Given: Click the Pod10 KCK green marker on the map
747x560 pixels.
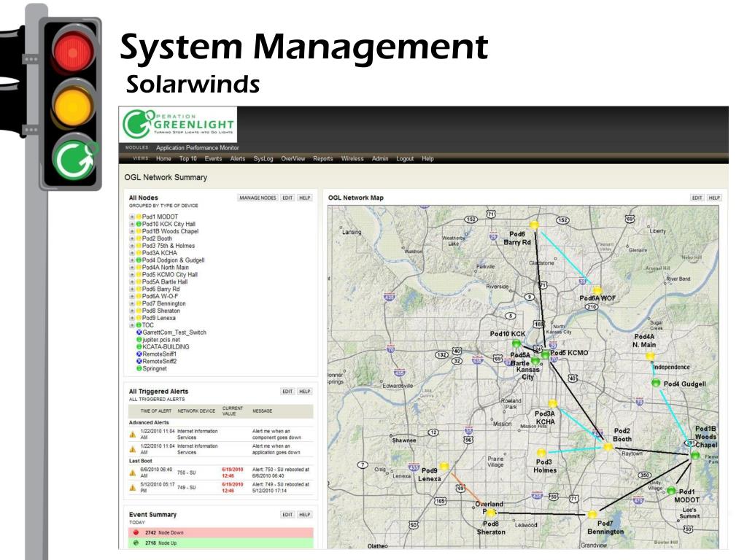Looking at the screenshot, I should (516, 343).
